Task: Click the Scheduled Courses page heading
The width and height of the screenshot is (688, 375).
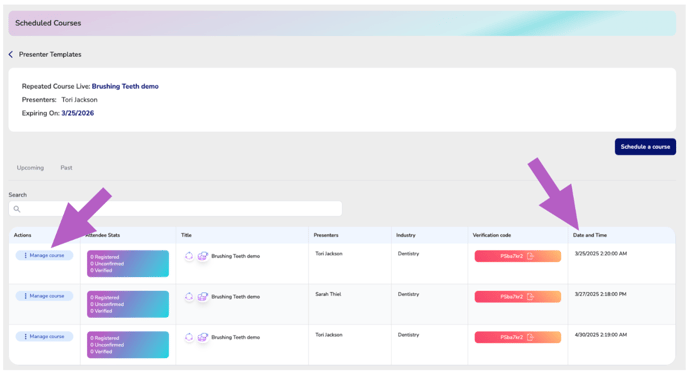Action: [x=48, y=23]
